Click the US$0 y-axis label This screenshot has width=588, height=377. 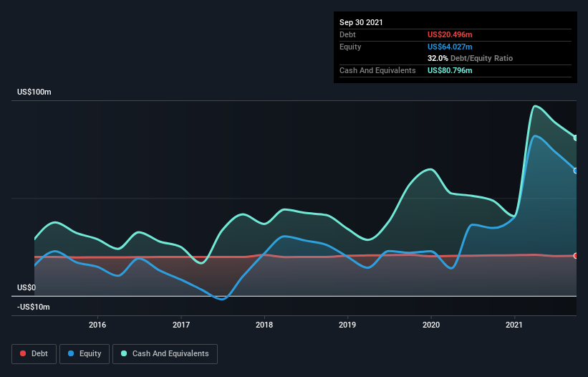click(x=26, y=287)
